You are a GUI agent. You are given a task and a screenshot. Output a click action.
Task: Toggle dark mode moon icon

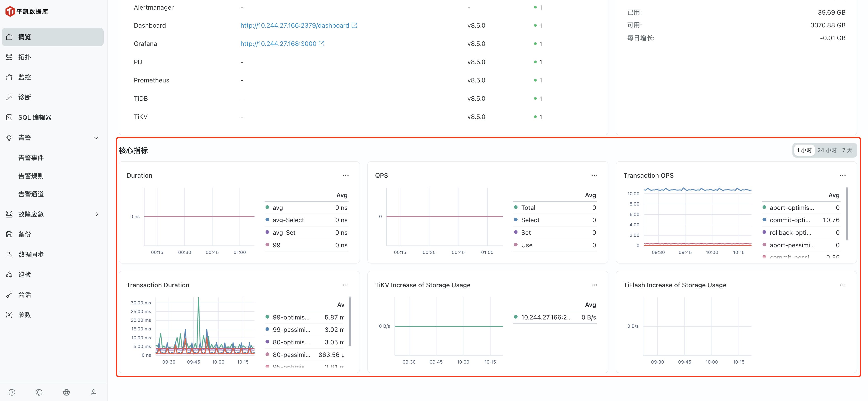[x=39, y=392]
